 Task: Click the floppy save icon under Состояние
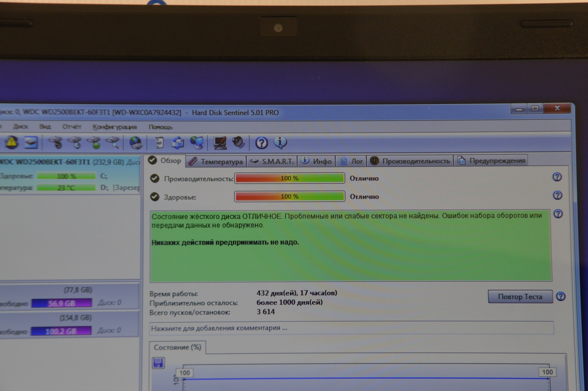point(158,363)
